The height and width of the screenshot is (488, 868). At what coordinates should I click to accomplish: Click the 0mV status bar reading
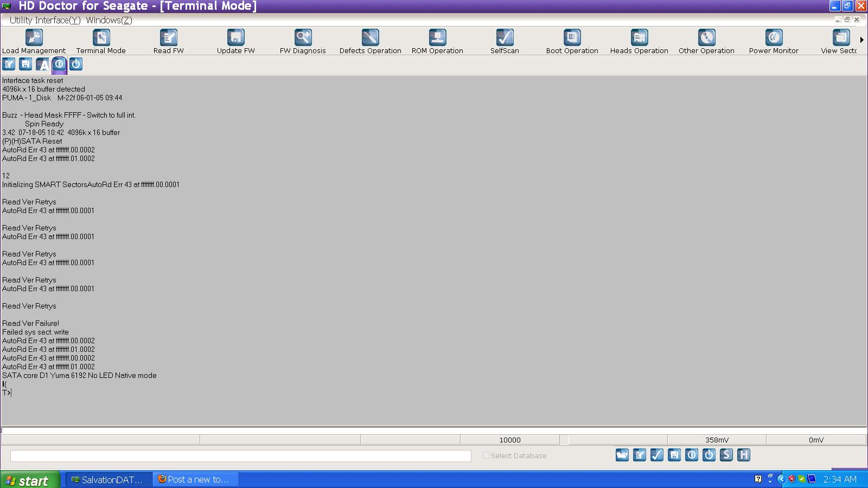[x=816, y=440]
